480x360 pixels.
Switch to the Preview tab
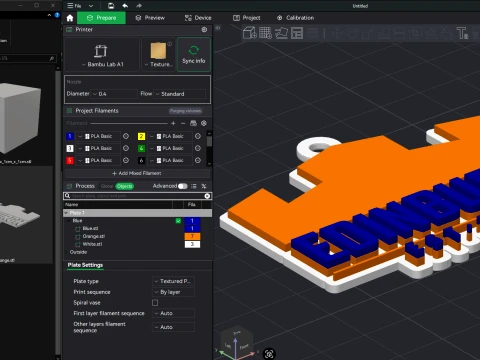(150, 18)
